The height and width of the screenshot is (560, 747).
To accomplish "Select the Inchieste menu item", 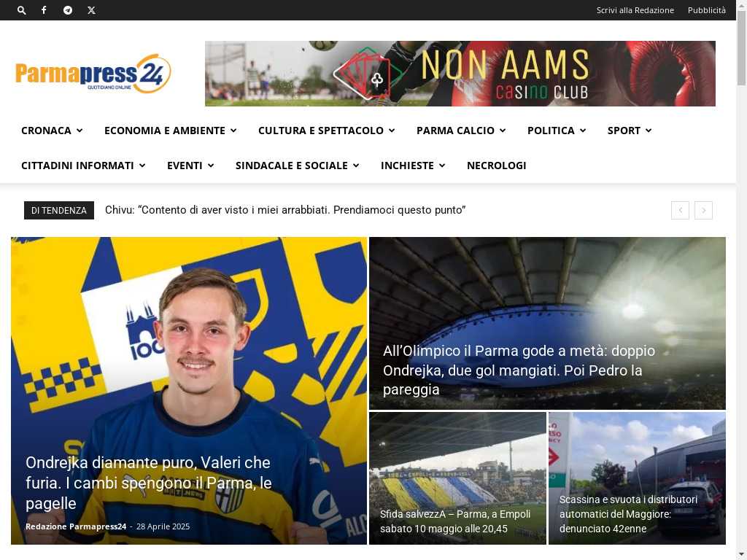I will pos(413,166).
